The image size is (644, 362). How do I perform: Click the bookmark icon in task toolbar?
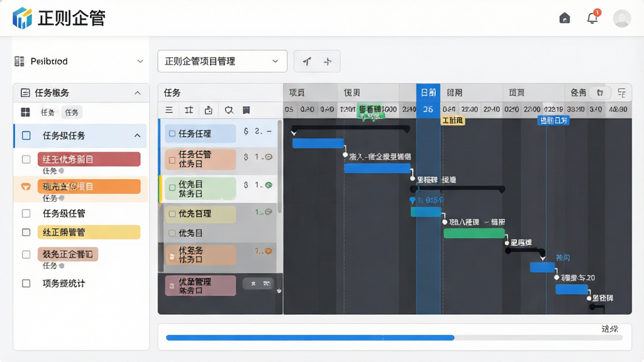[247, 110]
